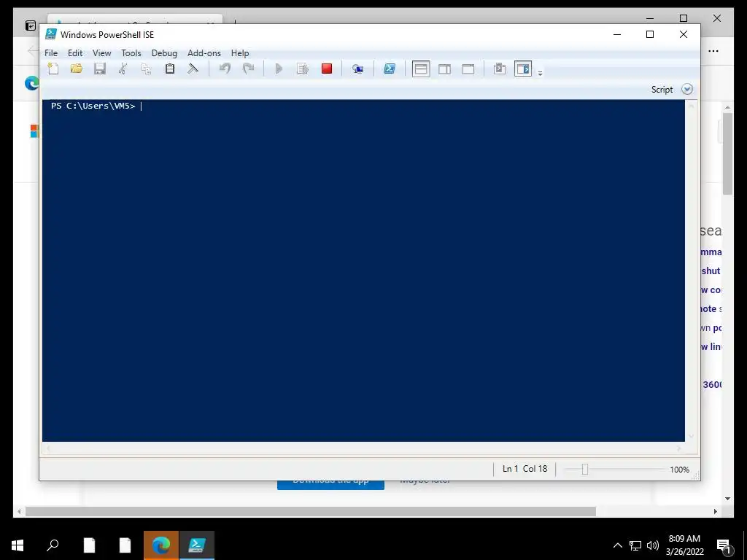Open a script file via folder icon
The image size is (747, 560).
pyautogui.click(x=76, y=69)
